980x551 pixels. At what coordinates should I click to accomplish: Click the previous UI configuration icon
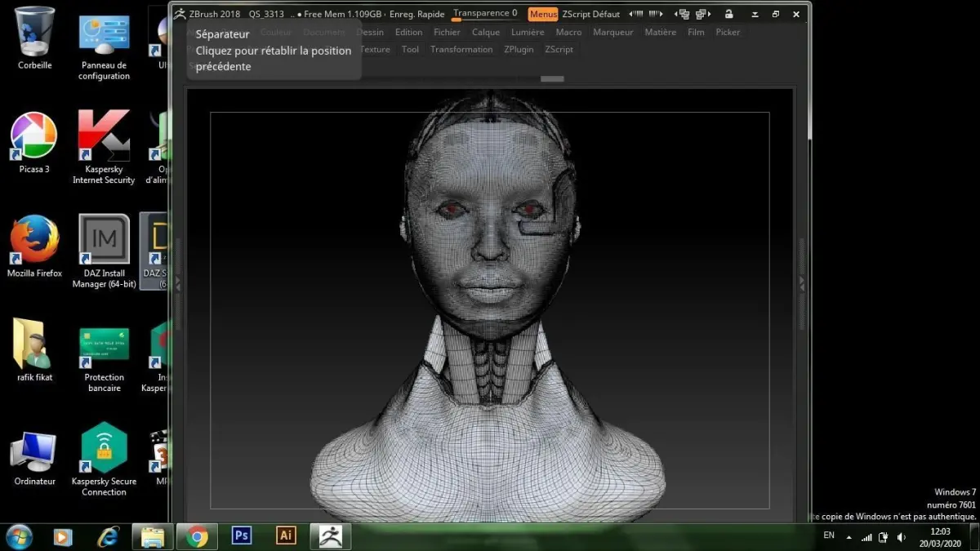(683, 14)
